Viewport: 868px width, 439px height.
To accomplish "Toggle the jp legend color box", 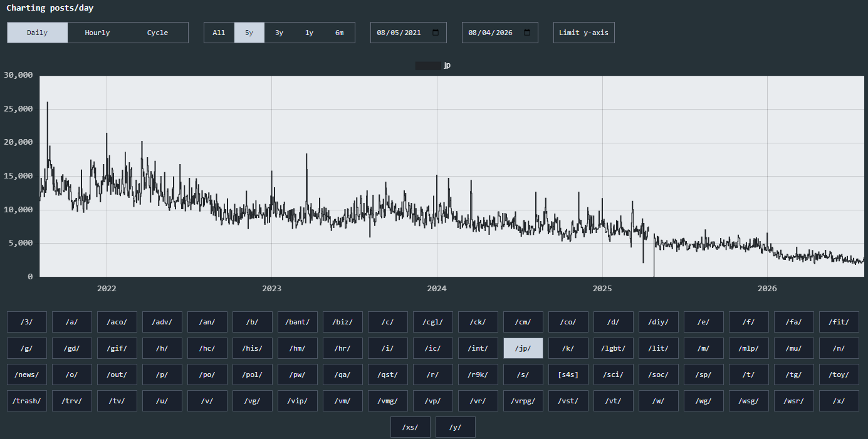I will pyautogui.click(x=428, y=65).
